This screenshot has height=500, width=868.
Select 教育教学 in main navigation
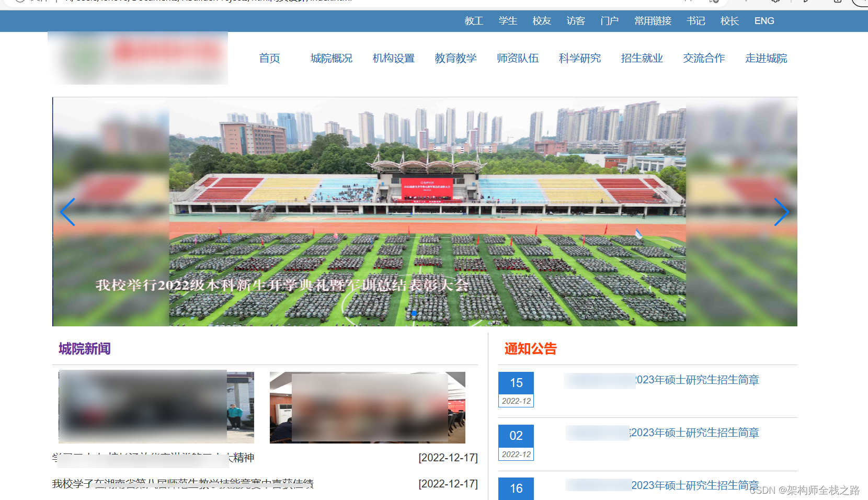click(x=455, y=58)
